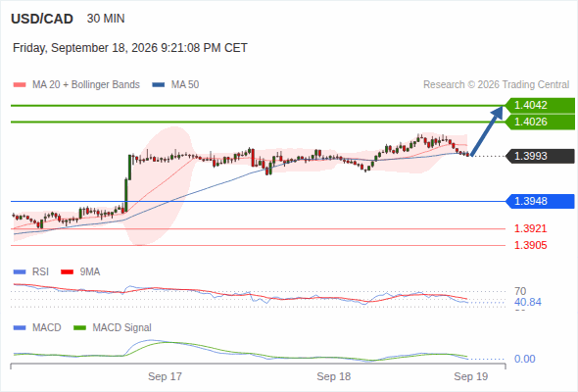Click the red 9MA legend marker

coord(67,272)
